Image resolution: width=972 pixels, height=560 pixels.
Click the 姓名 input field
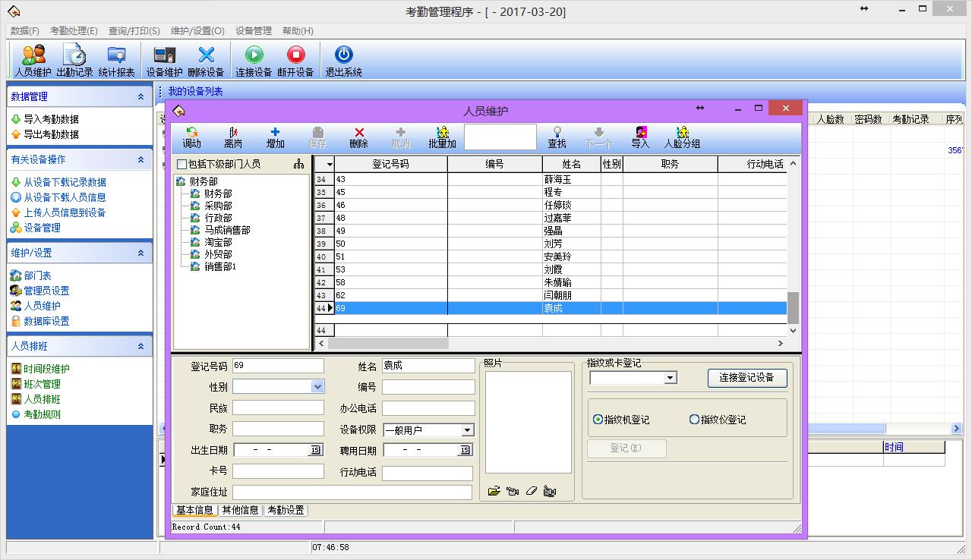(x=428, y=366)
